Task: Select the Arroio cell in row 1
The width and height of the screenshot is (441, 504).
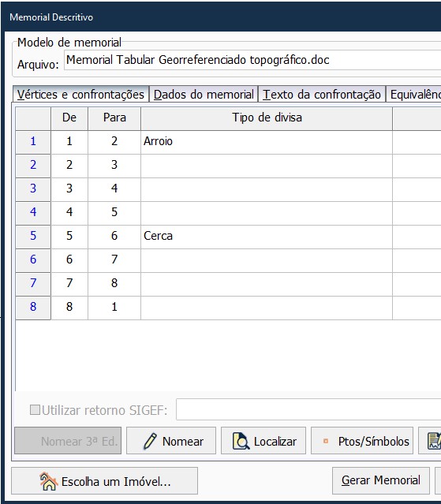Action: [x=267, y=141]
